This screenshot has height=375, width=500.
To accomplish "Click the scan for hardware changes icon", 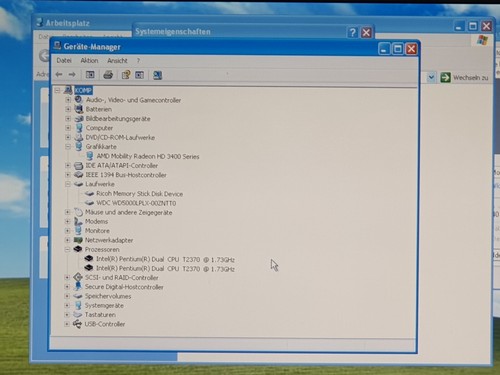I will 157,75.
